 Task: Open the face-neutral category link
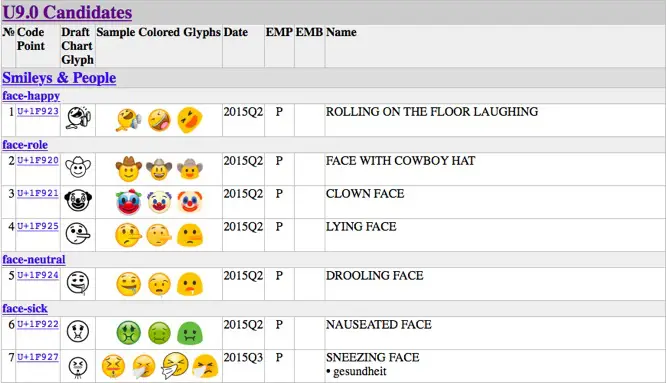(34, 259)
